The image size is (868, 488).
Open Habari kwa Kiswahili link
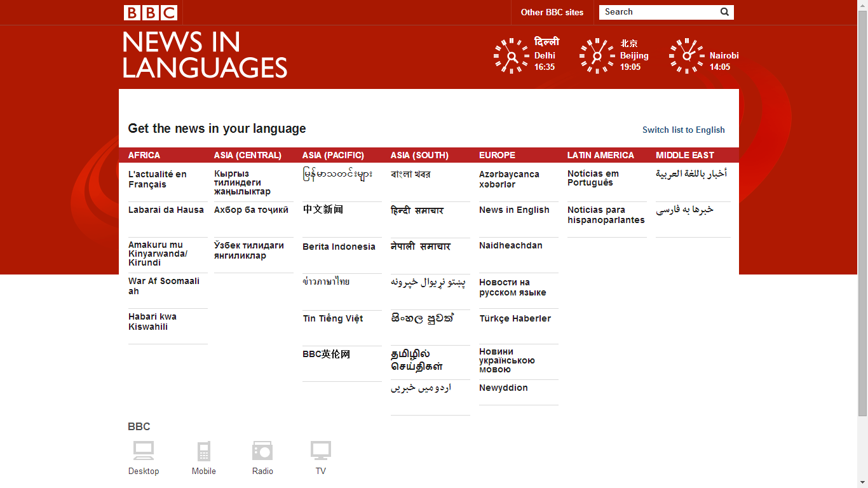pyautogui.click(x=153, y=322)
